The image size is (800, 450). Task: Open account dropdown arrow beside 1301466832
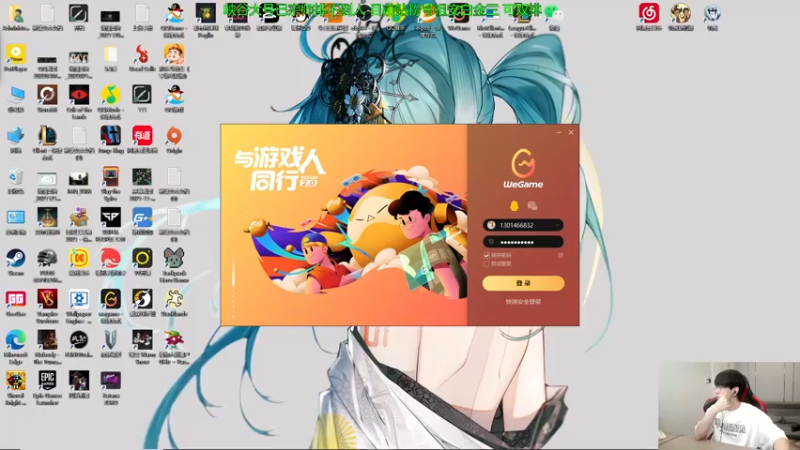click(557, 225)
